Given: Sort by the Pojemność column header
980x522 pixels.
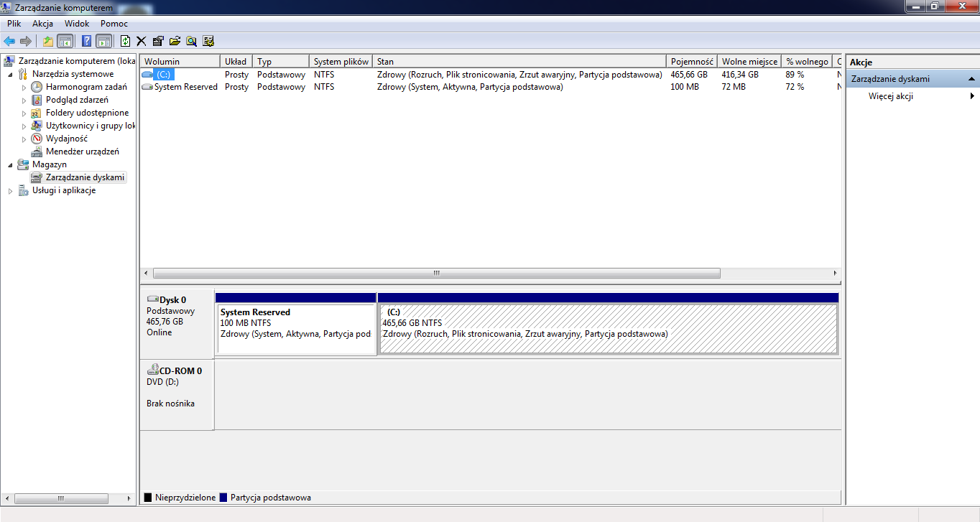Looking at the screenshot, I should tap(692, 62).
